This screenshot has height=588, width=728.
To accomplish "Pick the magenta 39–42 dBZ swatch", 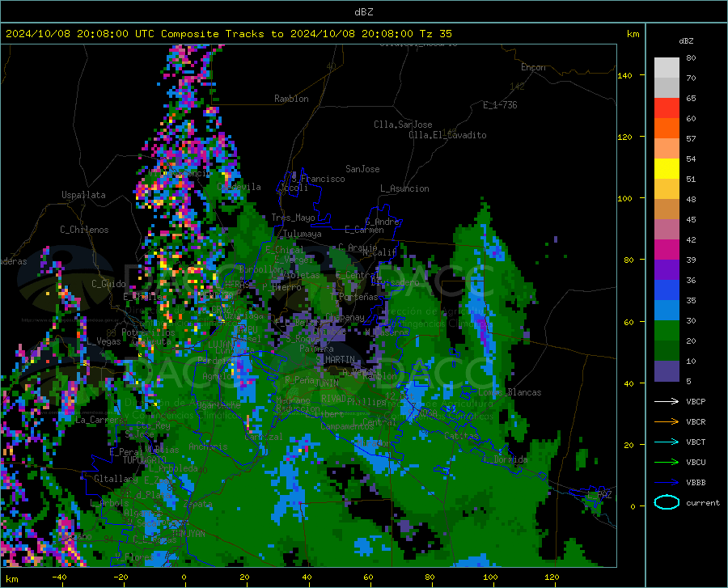I will pyautogui.click(x=667, y=250).
